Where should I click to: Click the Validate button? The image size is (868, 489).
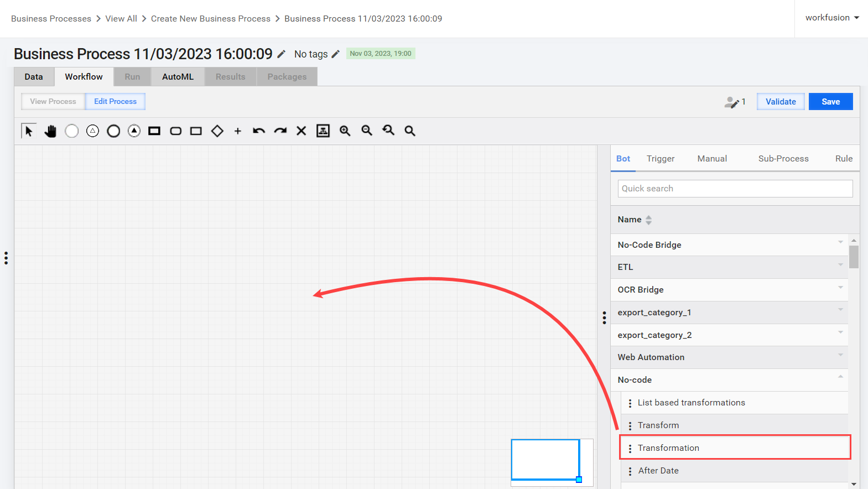coord(781,102)
